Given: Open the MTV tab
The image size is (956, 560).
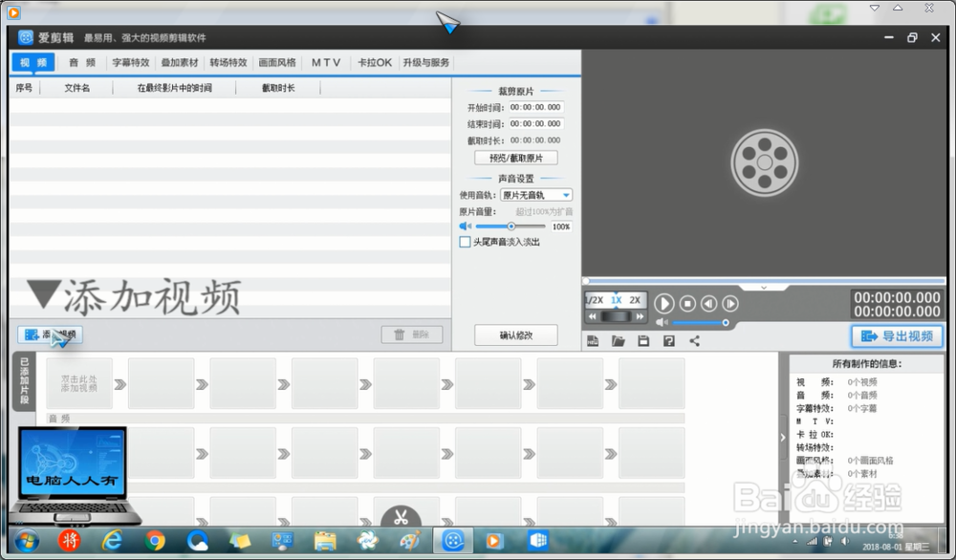Looking at the screenshot, I should (326, 62).
